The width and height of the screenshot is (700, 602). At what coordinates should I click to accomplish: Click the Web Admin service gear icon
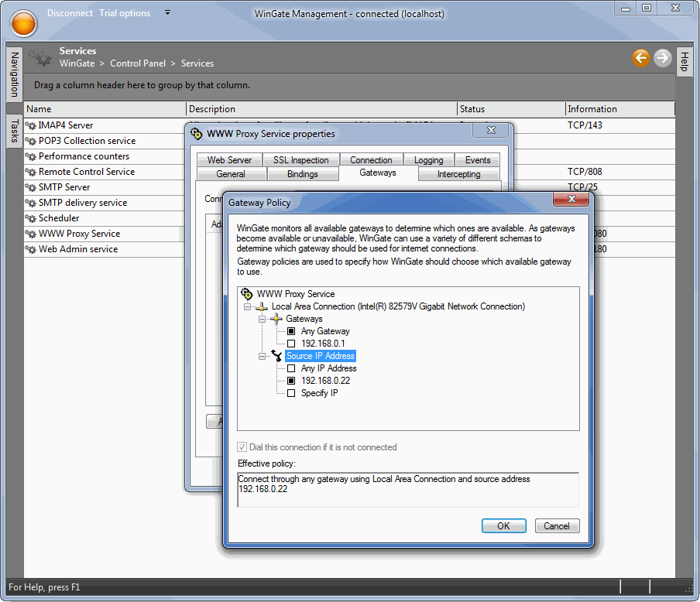pos(30,249)
